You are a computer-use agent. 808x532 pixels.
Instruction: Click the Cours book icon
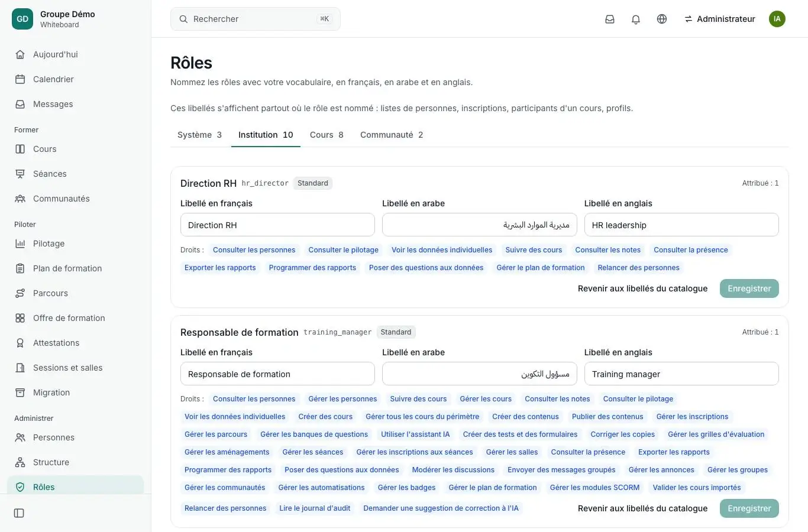20,149
